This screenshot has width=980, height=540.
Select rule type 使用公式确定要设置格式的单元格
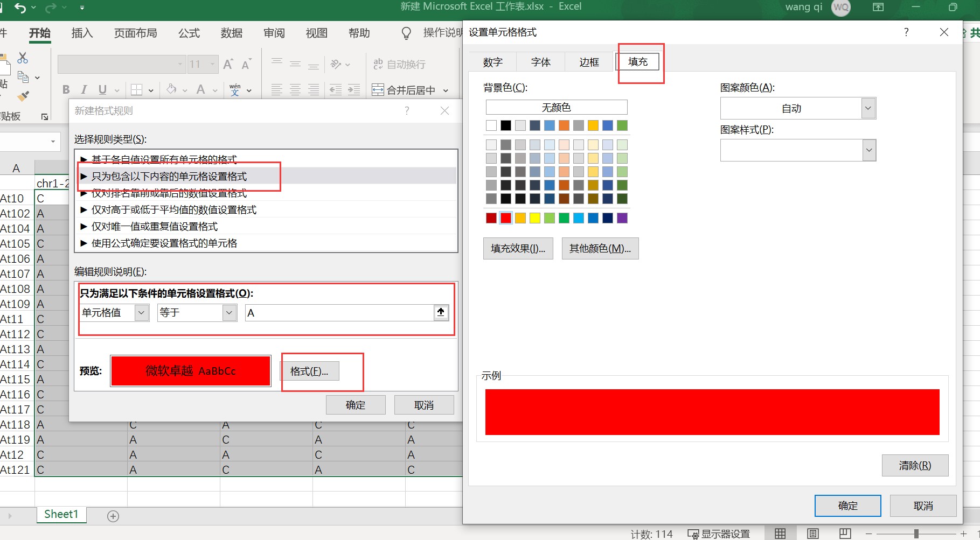[267, 243]
